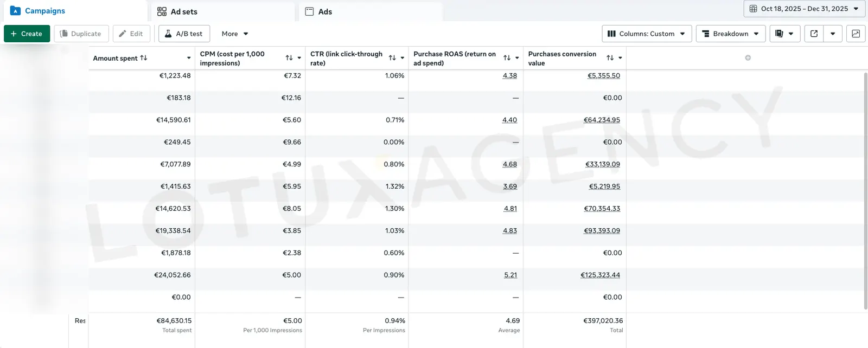Click the Edit button
This screenshot has height=348, width=868.
pos(131,34)
